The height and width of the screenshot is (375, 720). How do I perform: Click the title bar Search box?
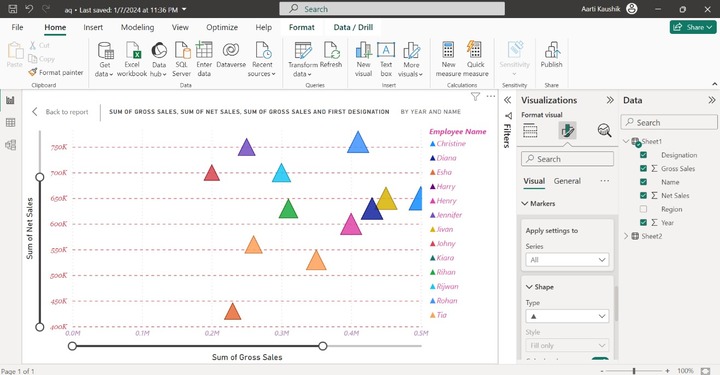coord(392,9)
